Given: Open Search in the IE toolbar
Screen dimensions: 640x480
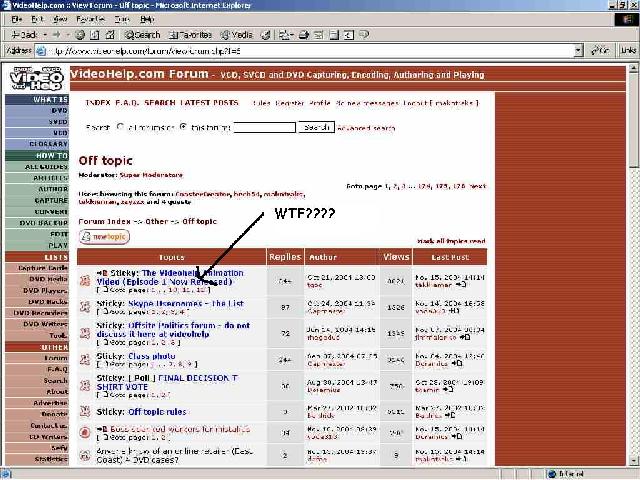Looking at the screenshot, I should click(x=142, y=35).
